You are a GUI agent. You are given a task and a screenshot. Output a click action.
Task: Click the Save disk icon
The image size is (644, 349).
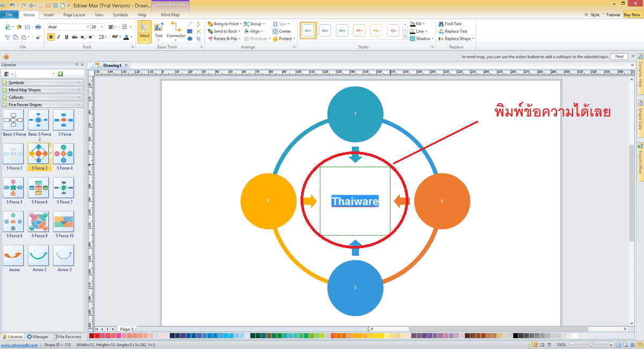point(27,27)
